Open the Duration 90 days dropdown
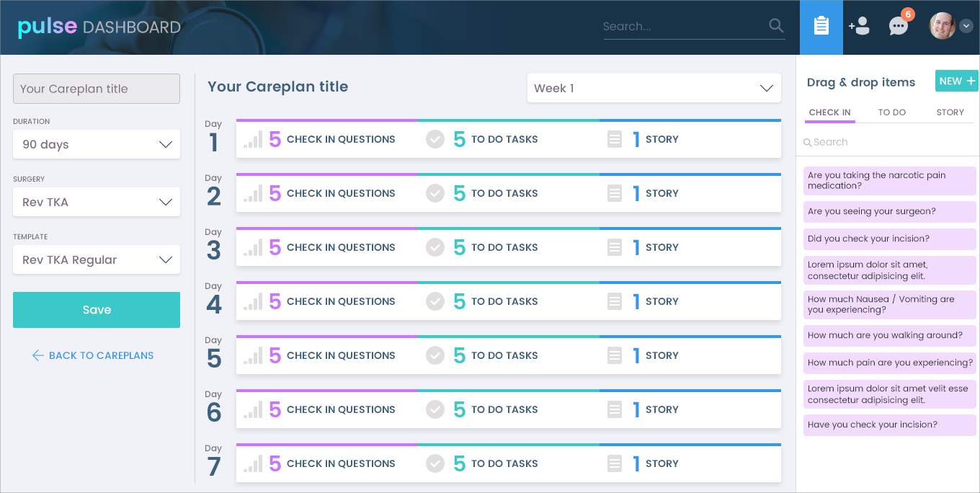The width and height of the screenshot is (980, 493). [x=97, y=144]
